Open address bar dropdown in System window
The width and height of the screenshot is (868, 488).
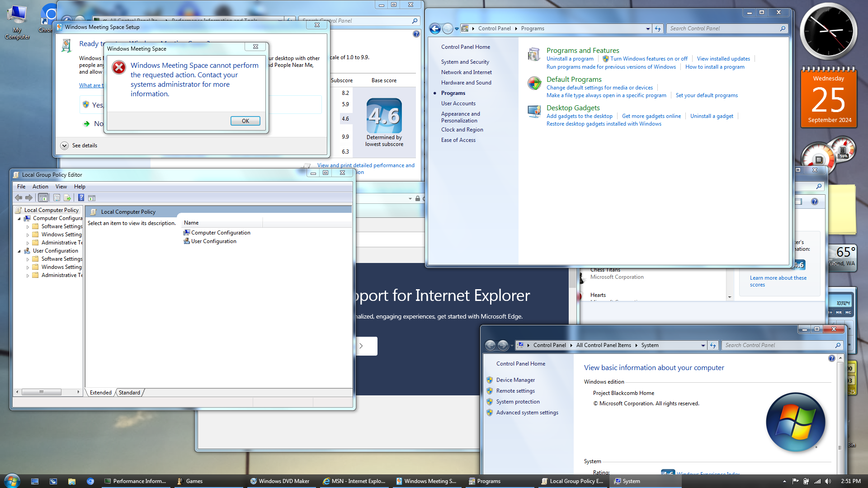coord(703,345)
